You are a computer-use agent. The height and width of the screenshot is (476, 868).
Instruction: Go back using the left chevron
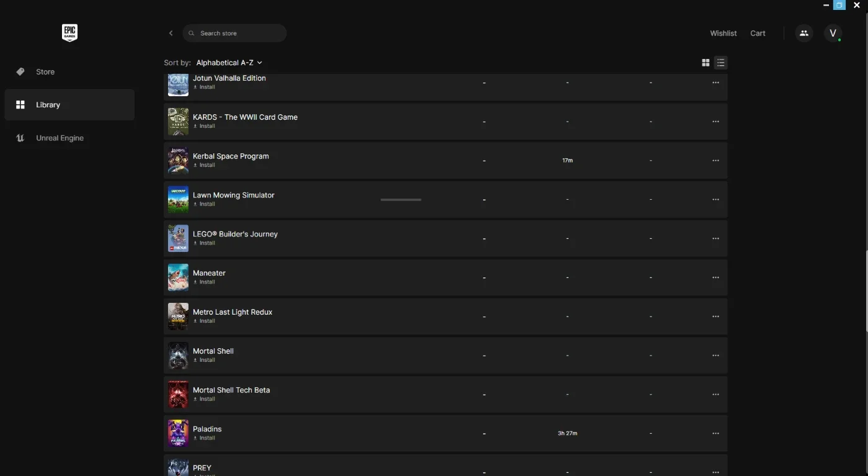[x=171, y=34]
